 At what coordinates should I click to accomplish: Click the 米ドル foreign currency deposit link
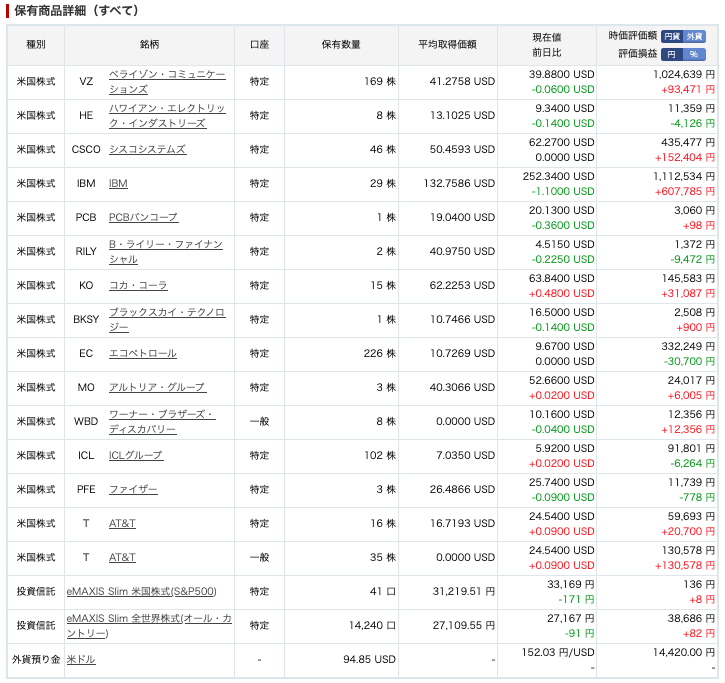click(80, 660)
